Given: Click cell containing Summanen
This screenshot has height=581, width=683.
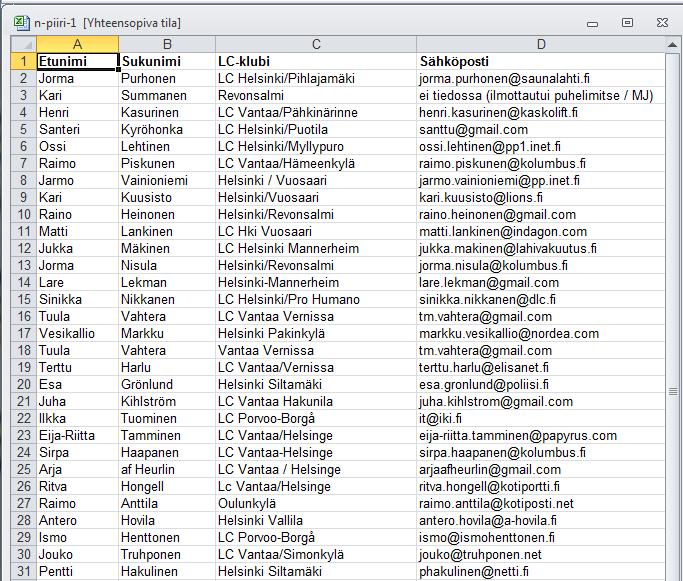Looking at the screenshot, I should [167, 95].
